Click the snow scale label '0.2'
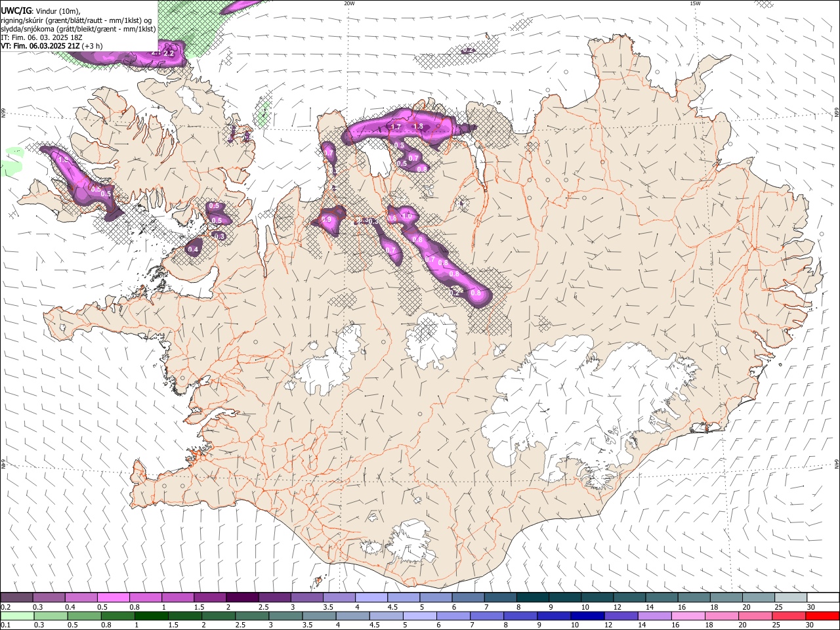 (6, 607)
